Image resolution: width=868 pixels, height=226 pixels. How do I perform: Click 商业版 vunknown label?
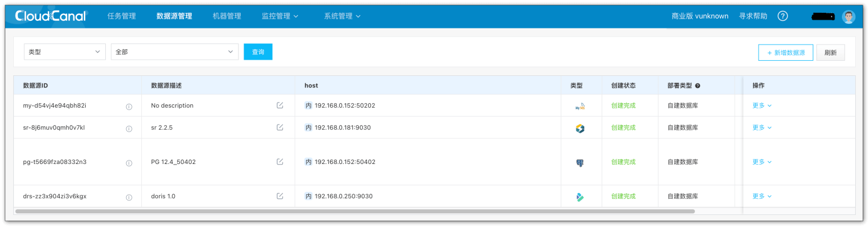(x=700, y=16)
